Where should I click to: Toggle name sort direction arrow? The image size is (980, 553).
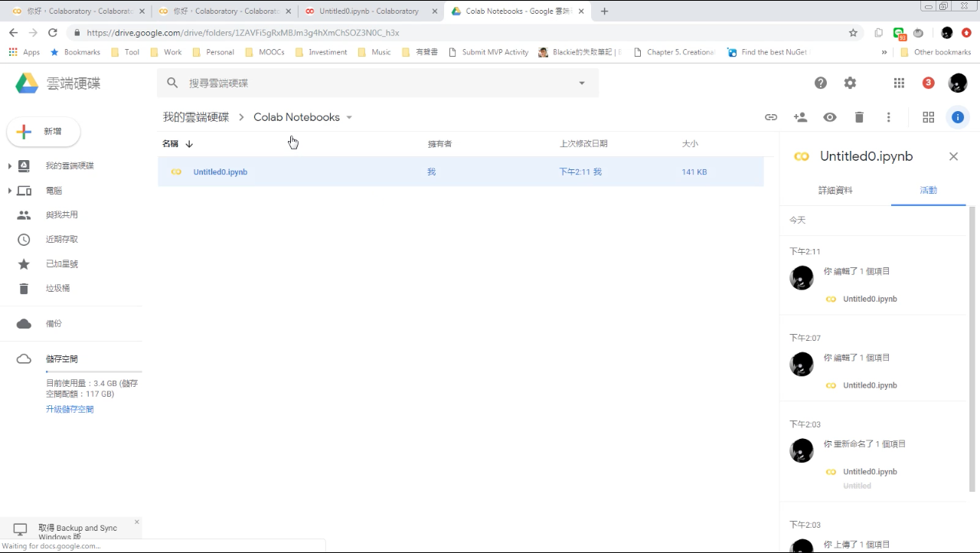point(189,144)
